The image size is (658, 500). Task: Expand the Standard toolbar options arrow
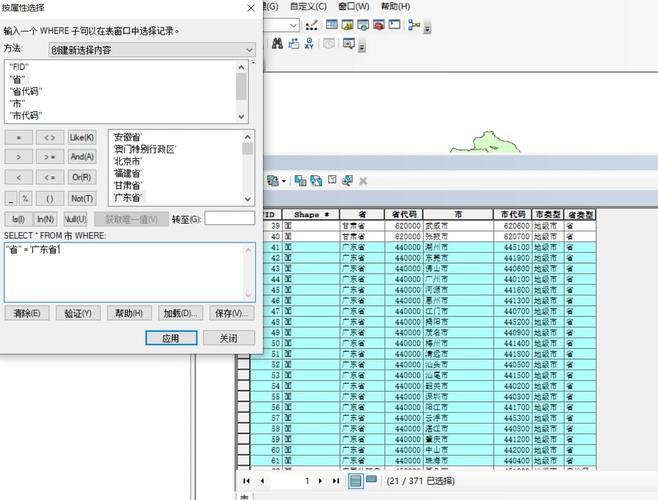click(x=428, y=29)
